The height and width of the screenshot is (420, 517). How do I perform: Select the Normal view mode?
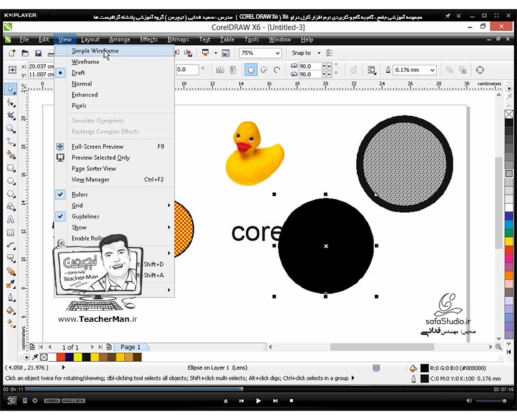(114, 84)
